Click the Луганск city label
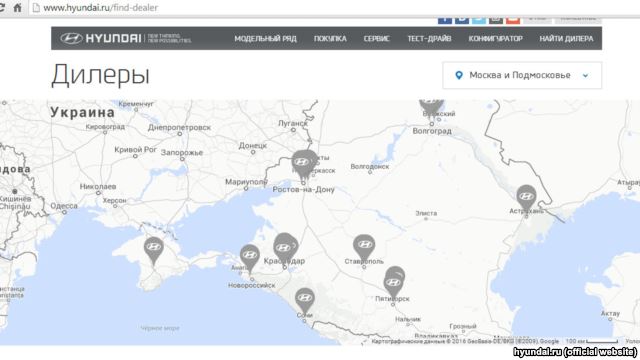The image size is (640, 360). 293,123
